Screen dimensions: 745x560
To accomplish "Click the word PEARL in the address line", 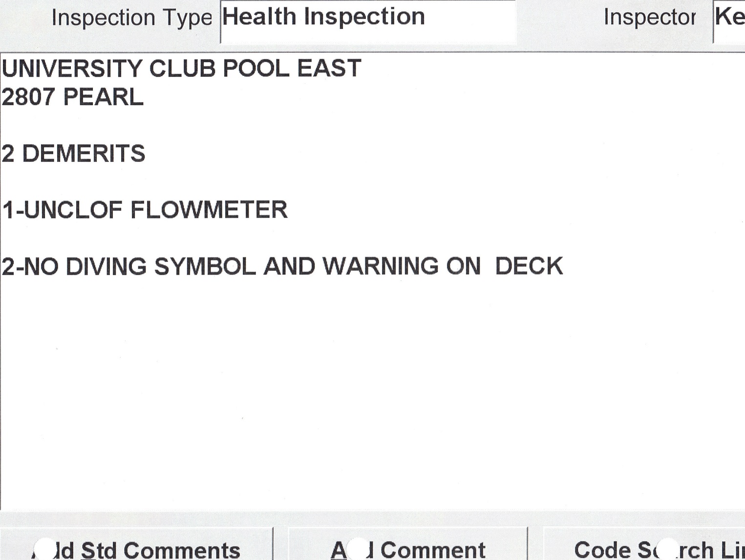I will pyautogui.click(x=103, y=97).
